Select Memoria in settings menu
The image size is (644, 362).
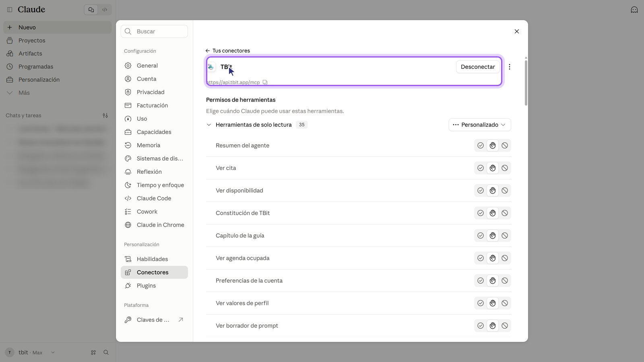pyautogui.click(x=154, y=145)
